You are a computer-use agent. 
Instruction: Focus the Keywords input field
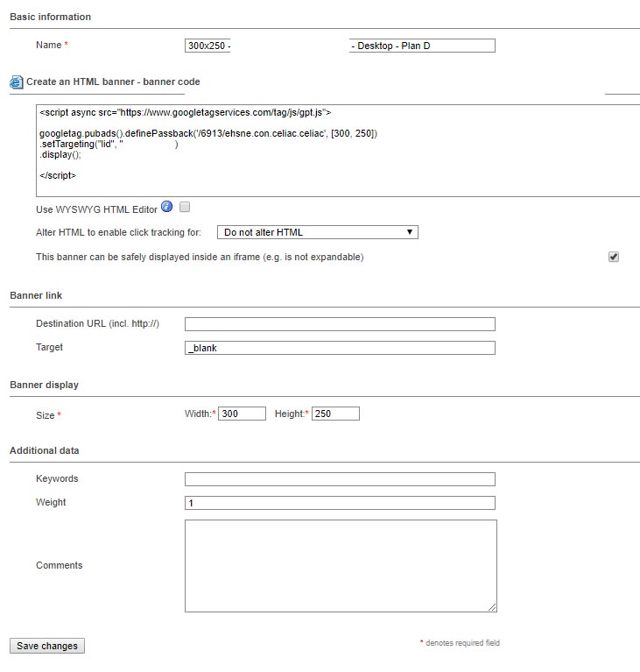click(x=340, y=479)
